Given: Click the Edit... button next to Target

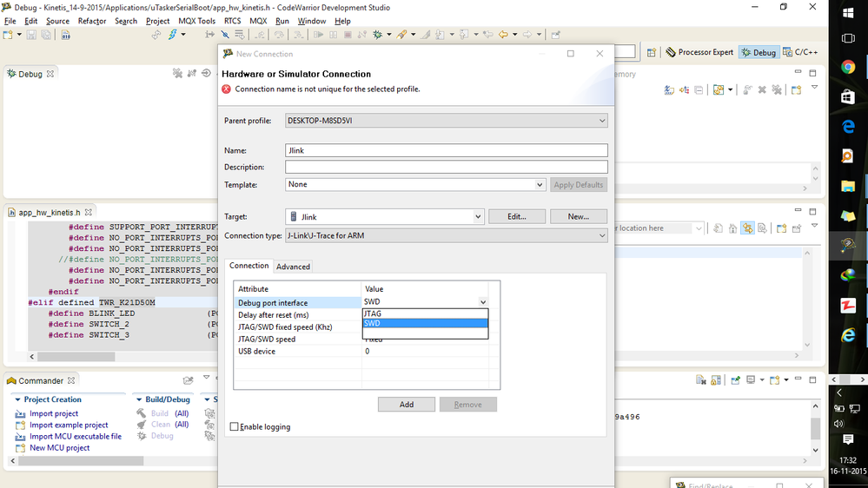Looking at the screenshot, I should coord(516,216).
